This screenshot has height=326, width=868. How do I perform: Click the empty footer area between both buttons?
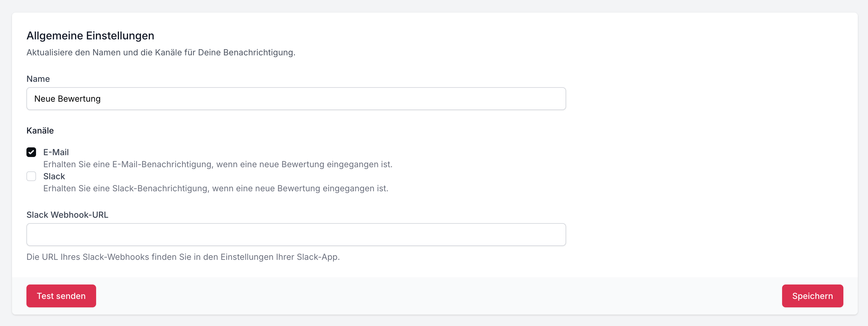438,296
